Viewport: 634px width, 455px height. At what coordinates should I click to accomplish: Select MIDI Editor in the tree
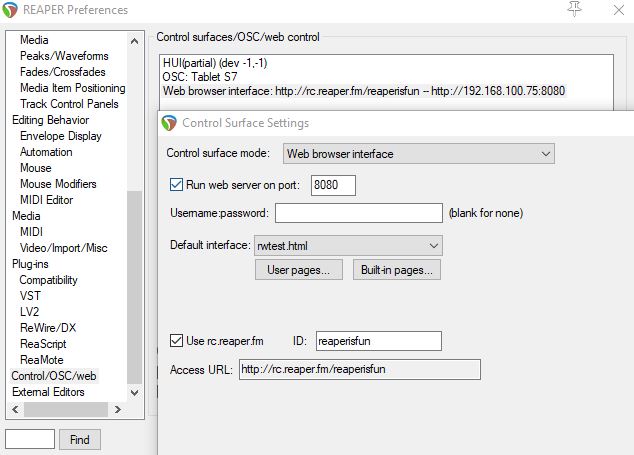tap(46, 200)
